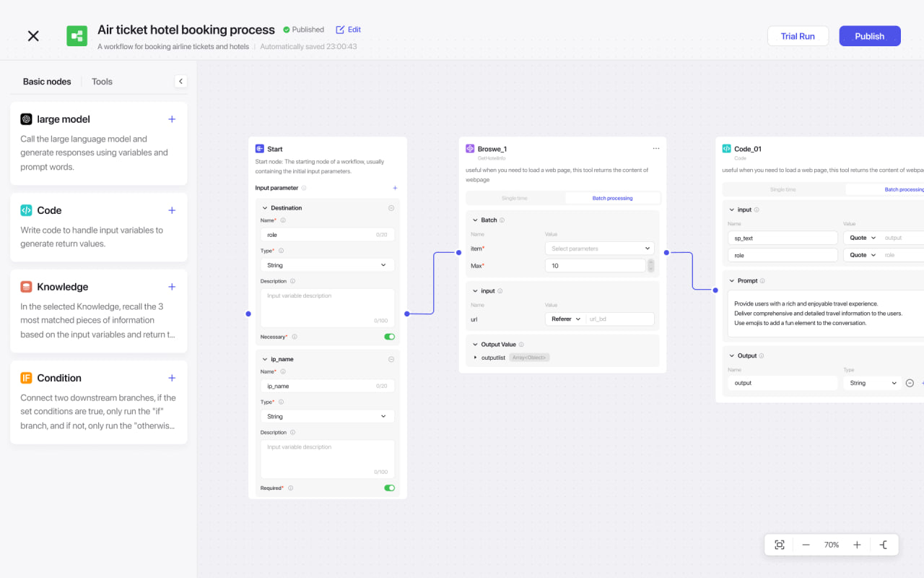924x578 pixels.
Task: Add a large model node with plus
Action: (172, 119)
